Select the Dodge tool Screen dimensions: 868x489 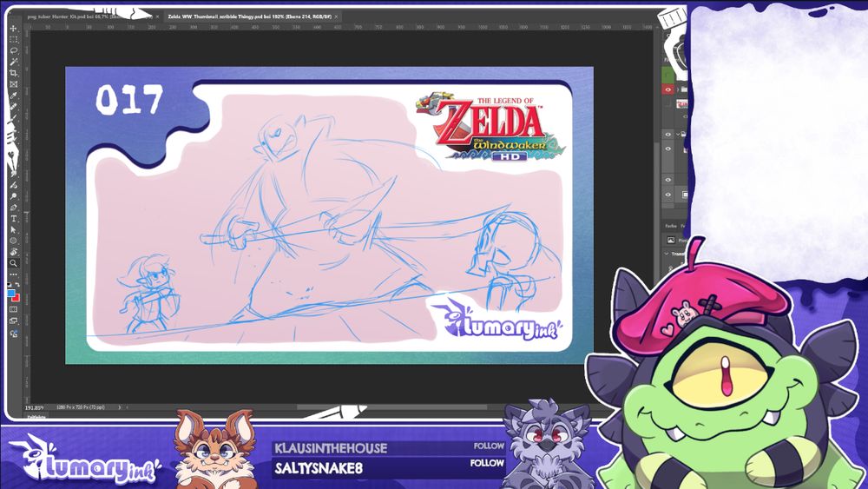[13, 196]
